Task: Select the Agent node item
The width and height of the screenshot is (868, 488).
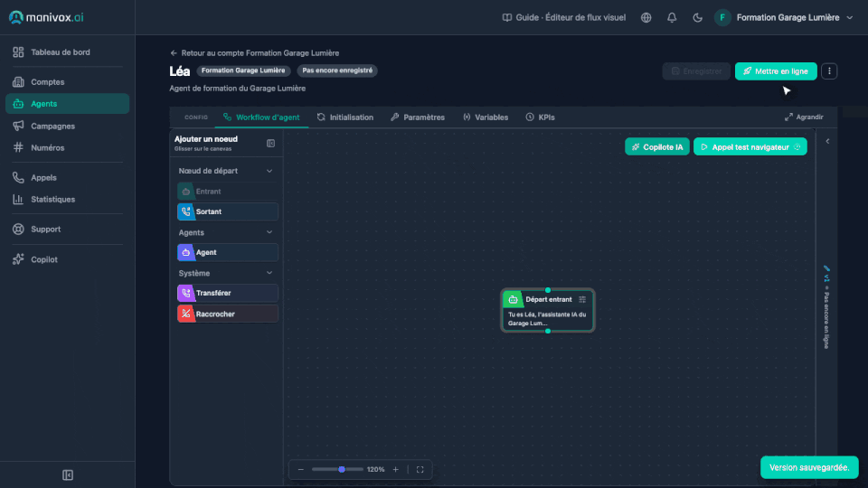Action: click(227, 252)
